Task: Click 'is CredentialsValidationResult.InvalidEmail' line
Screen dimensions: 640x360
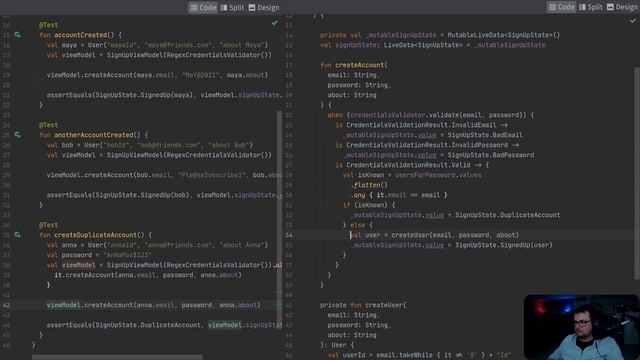Action: [422, 125]
